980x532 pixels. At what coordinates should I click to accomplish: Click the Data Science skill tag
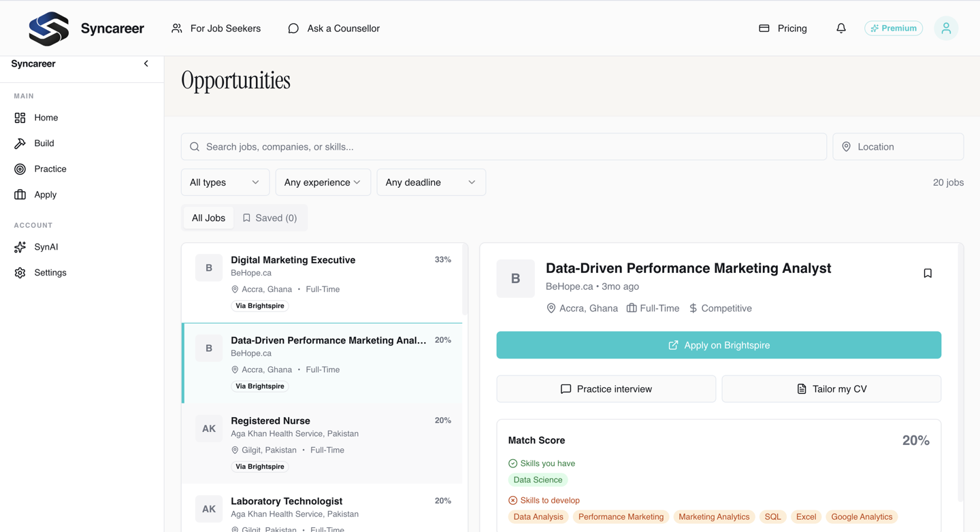pyautogui.click(x=538, y=480)
